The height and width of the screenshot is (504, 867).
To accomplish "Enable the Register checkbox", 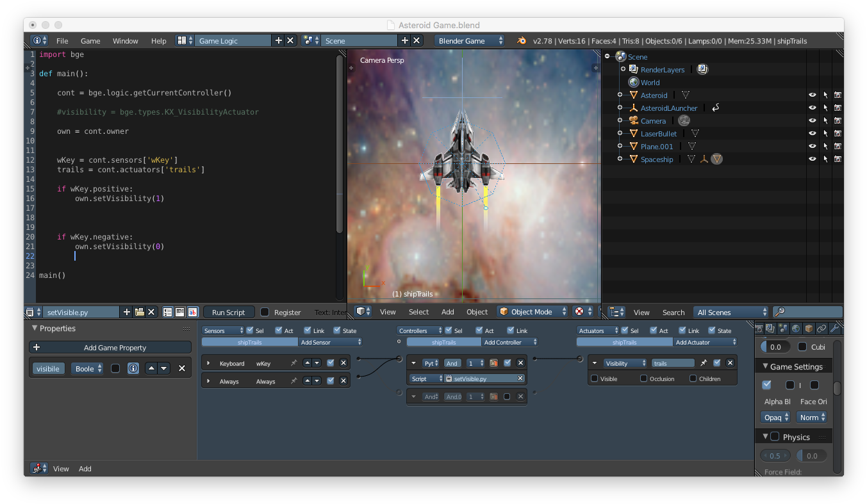I will 263,312.
